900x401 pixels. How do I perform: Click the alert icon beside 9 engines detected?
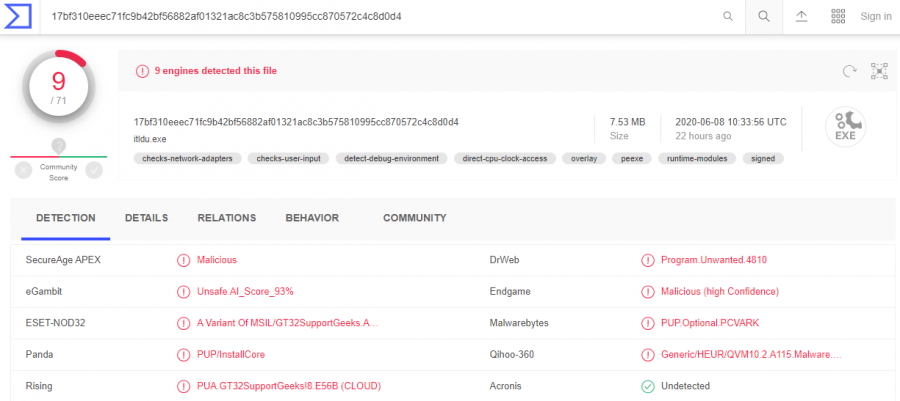(x=142, y=71)
